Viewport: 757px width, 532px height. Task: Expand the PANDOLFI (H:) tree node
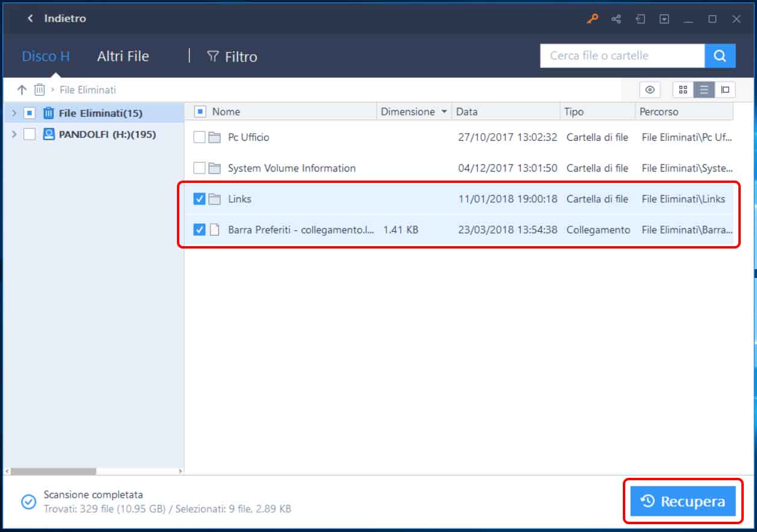(14, 134)
